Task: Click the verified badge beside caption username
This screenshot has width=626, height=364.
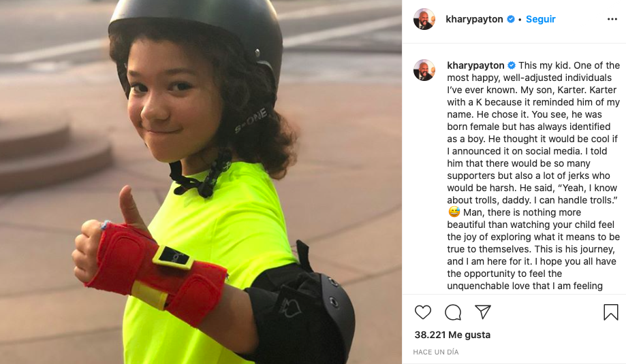Action: tap(512, 65)
